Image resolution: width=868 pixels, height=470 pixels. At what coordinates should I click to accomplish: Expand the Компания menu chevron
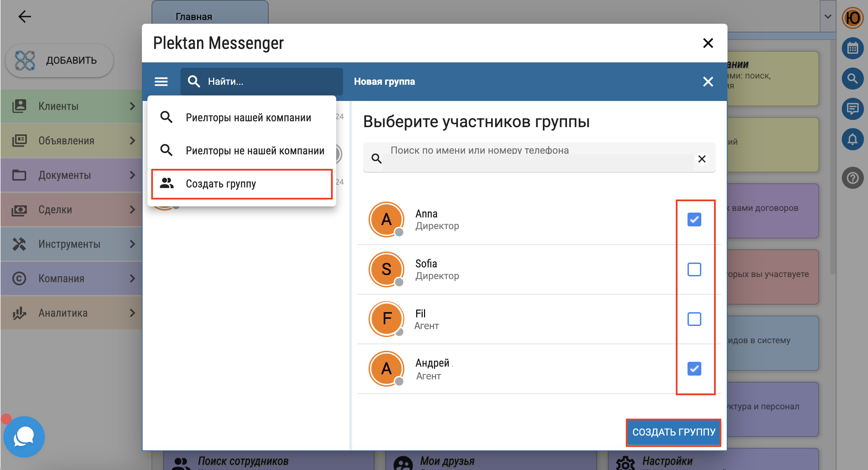(x=132, y=278)
